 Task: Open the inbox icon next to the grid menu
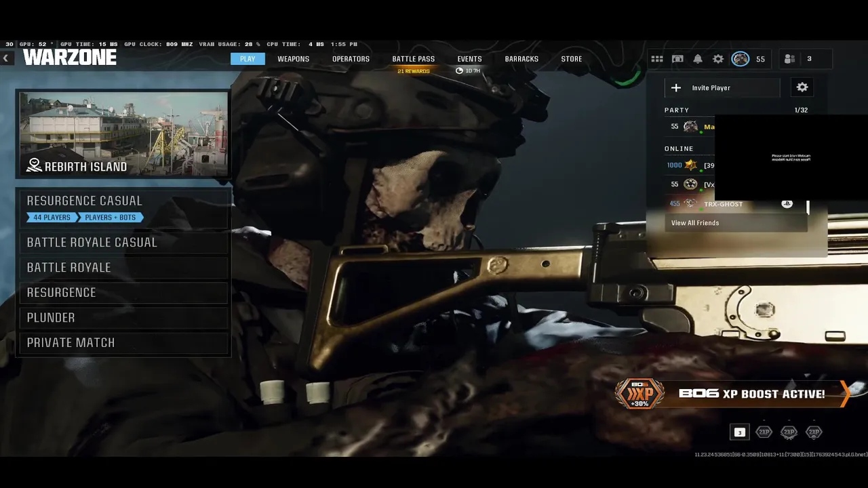coord(677,59)
